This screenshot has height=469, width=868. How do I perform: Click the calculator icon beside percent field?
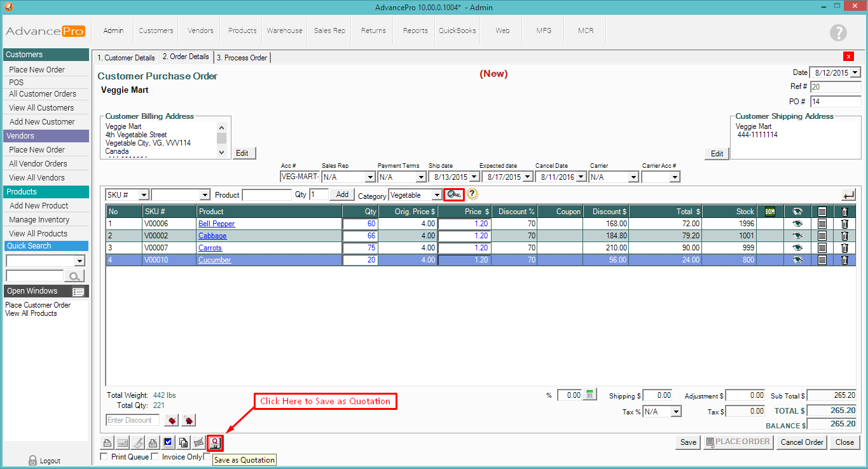tap(590, 395)
